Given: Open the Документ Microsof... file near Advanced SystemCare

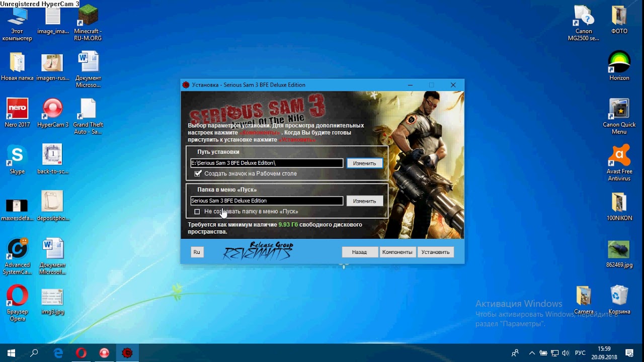Looking at the screenshot, I should tap(53, 257).
